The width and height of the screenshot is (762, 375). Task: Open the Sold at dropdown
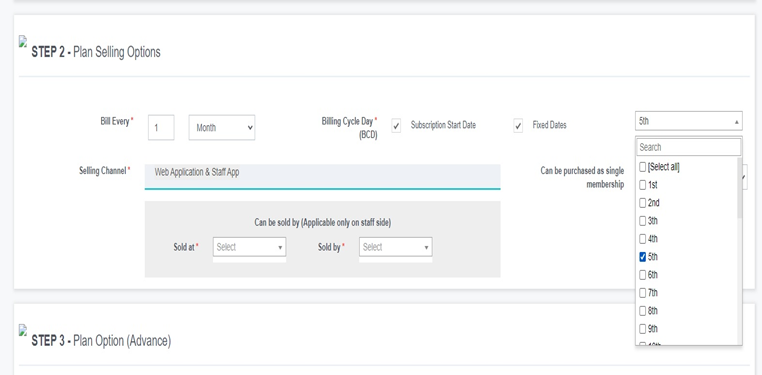[x=249, y=247]
